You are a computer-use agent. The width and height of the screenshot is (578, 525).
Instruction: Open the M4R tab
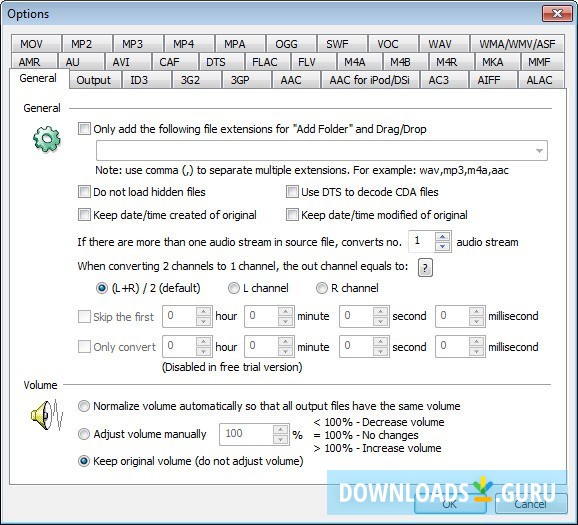tap(451, 62)
